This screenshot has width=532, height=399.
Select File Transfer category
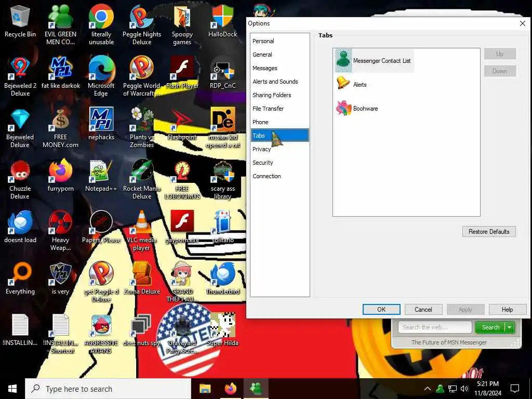point(268,109)
